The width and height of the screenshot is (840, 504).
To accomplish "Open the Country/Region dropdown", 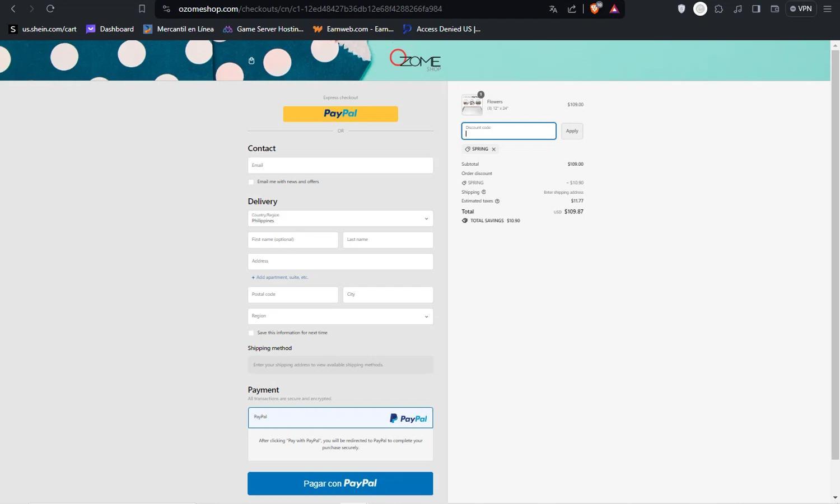I will tap(340, 218).
